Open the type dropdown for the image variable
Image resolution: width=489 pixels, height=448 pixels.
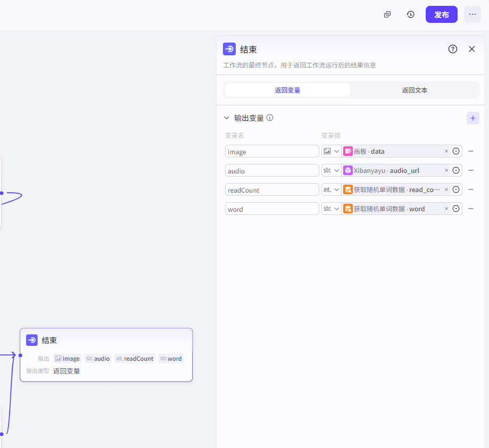click(x=331, y=151)
